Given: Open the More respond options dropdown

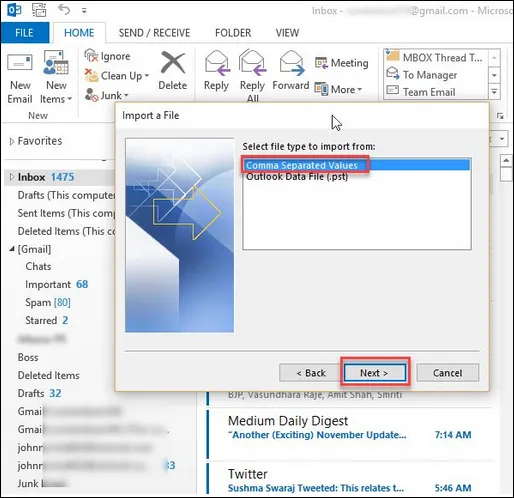Looking at the screenshot, I should 338,89.
